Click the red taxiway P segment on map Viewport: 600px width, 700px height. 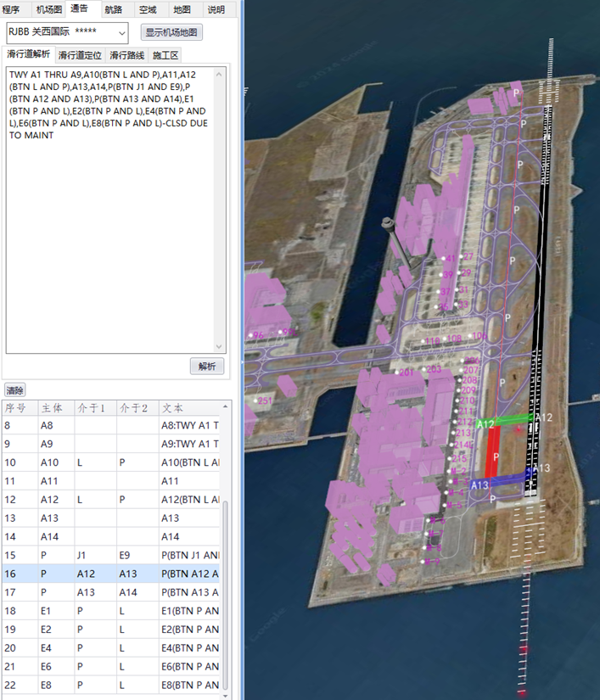coord(493,450)
